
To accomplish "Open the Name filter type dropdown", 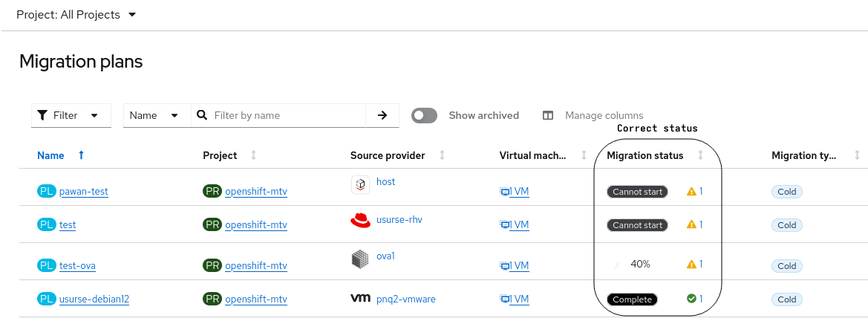I will tap(154, 115).
